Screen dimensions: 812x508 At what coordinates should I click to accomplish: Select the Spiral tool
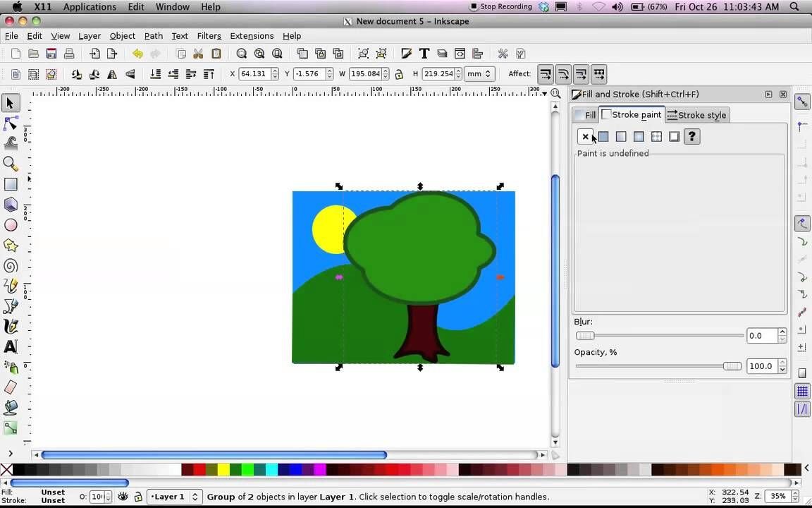pos(11,266)
